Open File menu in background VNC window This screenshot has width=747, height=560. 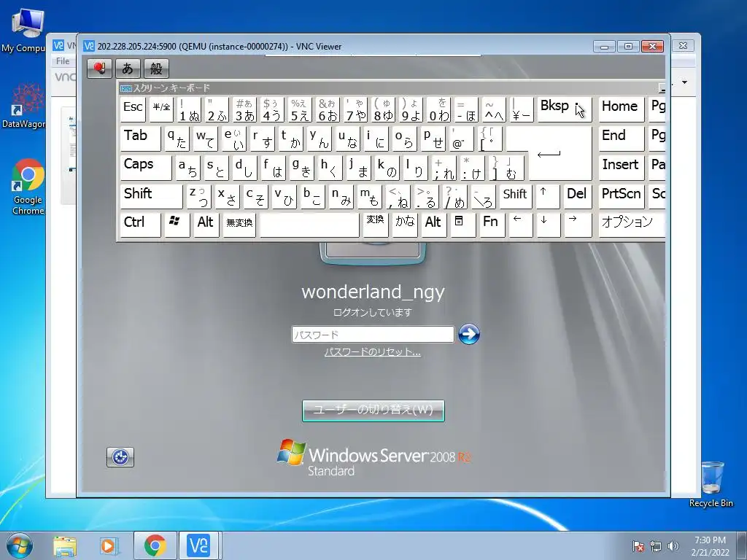(x=63, y=61)
